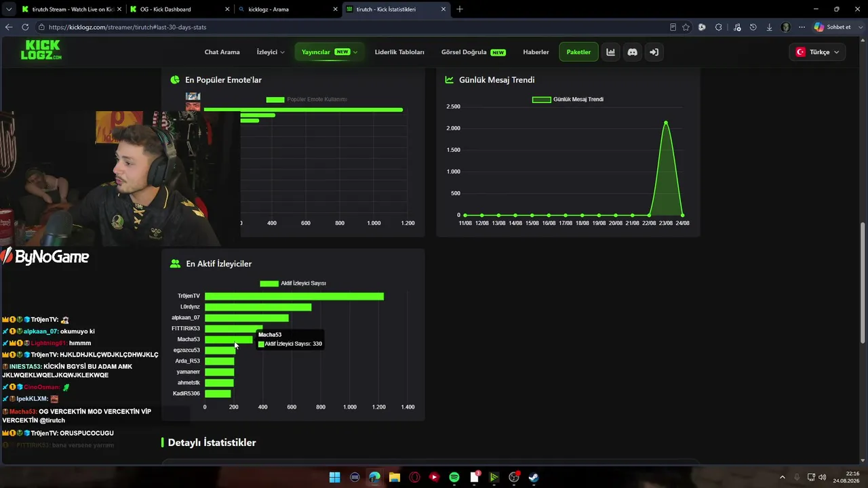This screenshot has width=868, height=488.
Task: Click the Paketler button
Action: click(x=578, y=52)
